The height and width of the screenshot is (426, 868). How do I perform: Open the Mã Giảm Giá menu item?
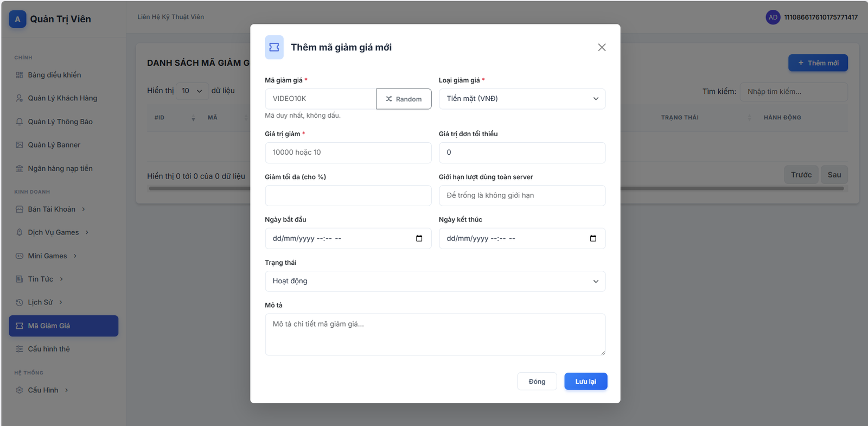coord(63,326)
